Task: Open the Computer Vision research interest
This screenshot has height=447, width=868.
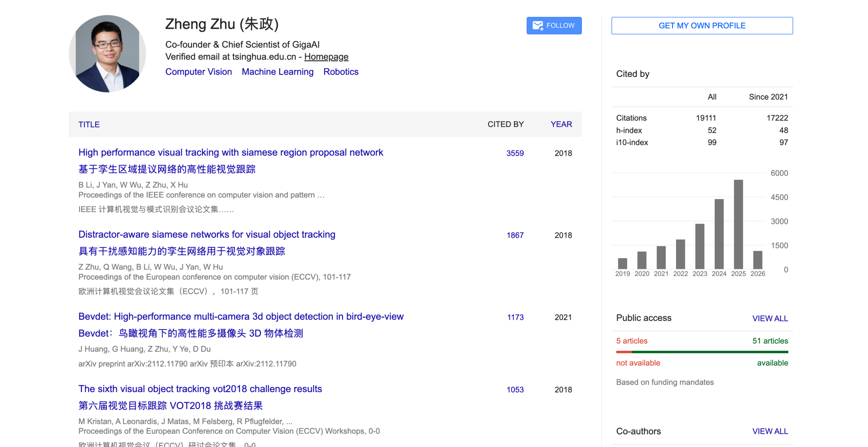Action: tap(198, 72)
